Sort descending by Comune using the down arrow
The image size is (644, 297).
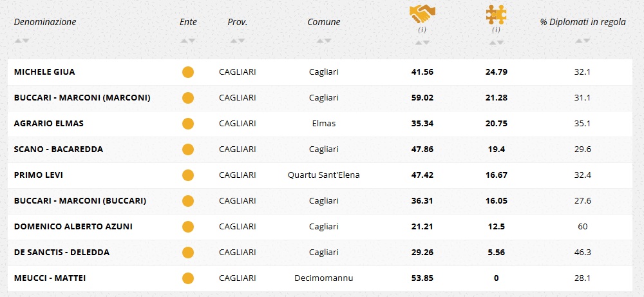328,41
